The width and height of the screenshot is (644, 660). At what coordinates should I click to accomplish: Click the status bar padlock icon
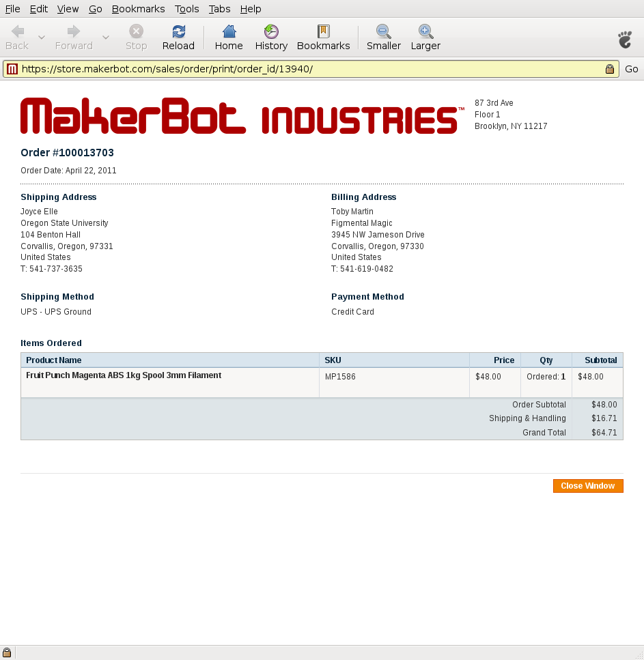pos(7,652)
